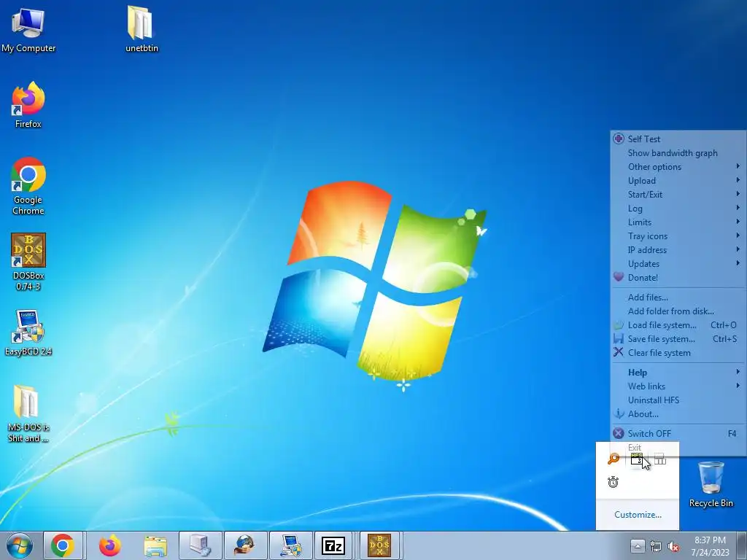Click the Show desktop button
This screenshot has height=560, width=747.
[742, 545]
